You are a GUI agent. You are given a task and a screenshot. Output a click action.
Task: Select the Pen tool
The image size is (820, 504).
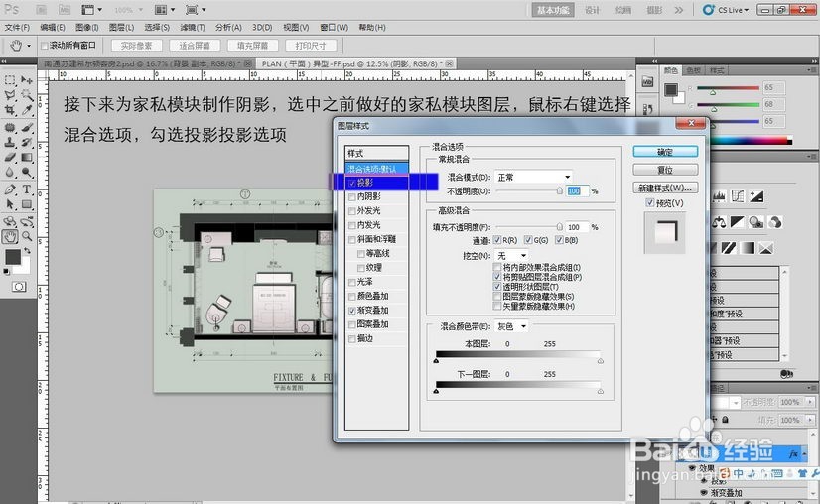pos(10,189)
